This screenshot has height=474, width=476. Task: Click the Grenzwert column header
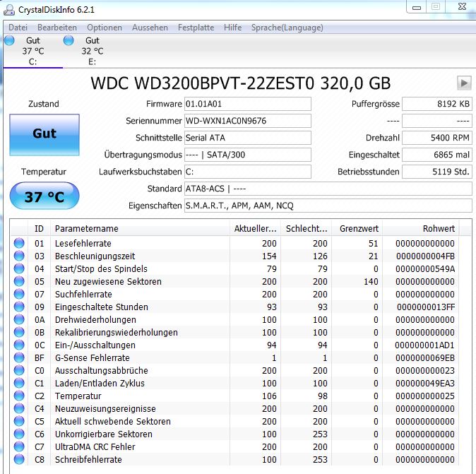[x=357, y=229]
